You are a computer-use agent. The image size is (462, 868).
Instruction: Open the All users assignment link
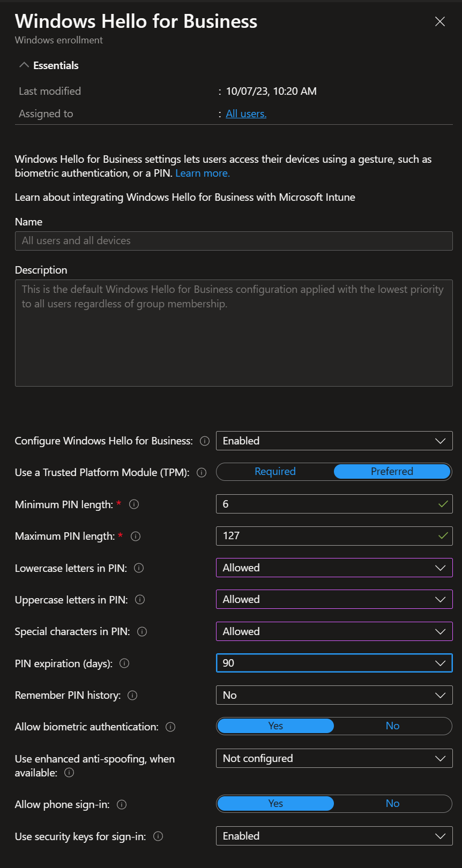coord(246,114)
